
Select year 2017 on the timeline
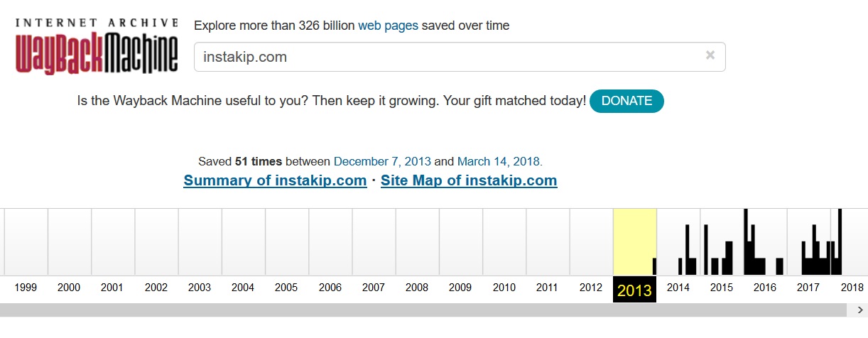click(808, 288)
